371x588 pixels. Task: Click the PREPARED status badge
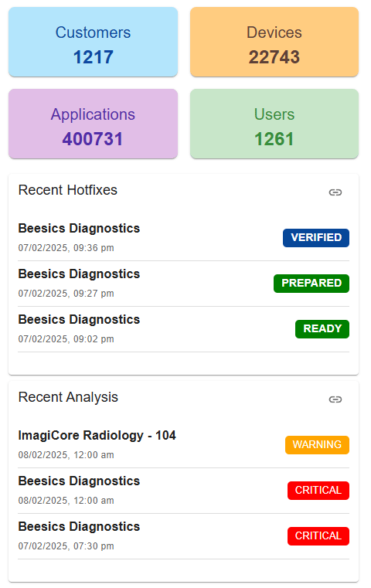click(311, 284)
